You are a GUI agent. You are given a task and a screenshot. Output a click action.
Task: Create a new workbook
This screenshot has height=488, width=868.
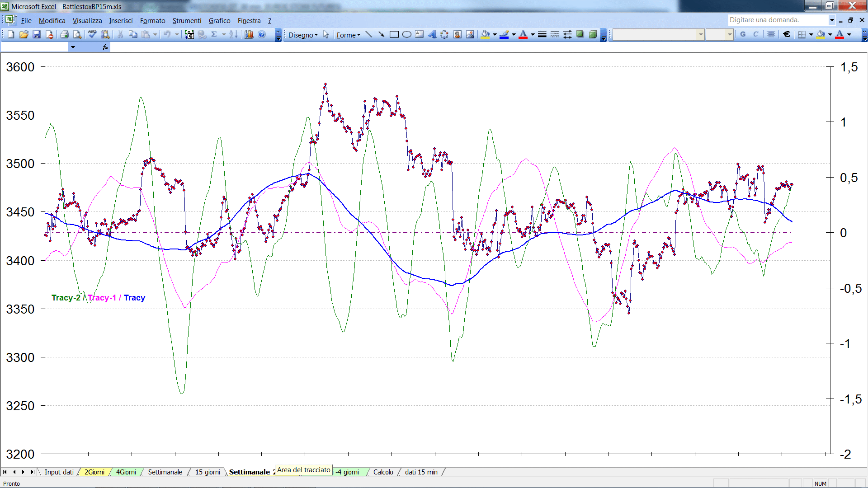click(11, 34)
